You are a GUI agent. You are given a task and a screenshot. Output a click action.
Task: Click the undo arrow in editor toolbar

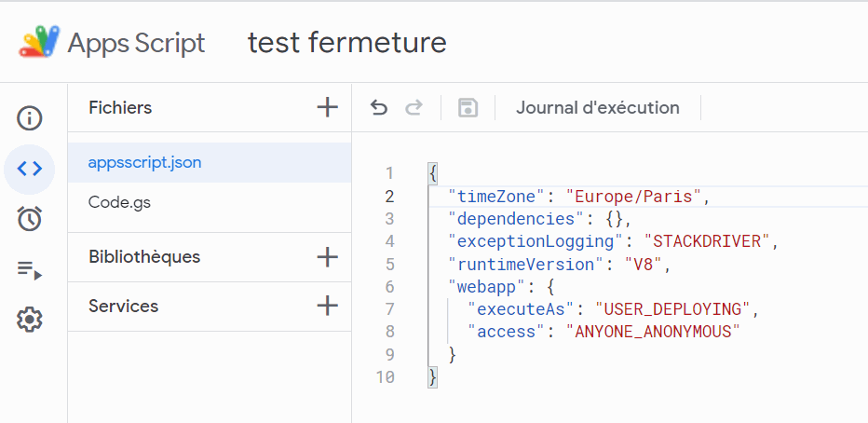point(378,108)
